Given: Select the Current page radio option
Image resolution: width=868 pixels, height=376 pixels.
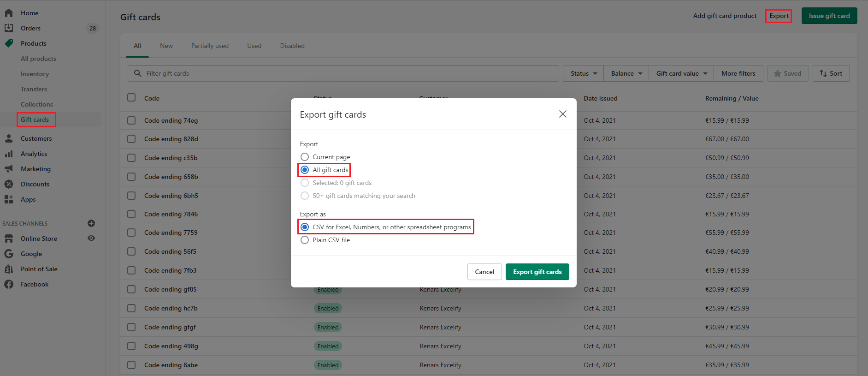Looking at the screenshot, I should pos(305,157).
